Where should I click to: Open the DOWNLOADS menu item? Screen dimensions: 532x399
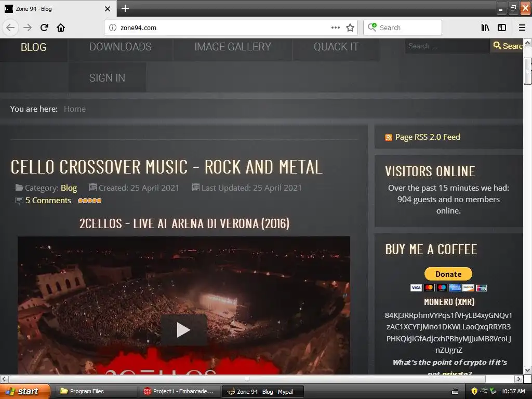121,47
